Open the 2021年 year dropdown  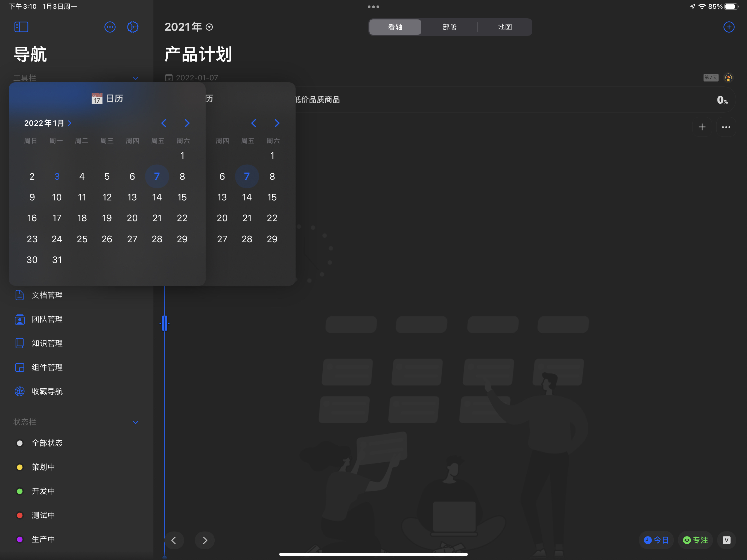[188, 27]
